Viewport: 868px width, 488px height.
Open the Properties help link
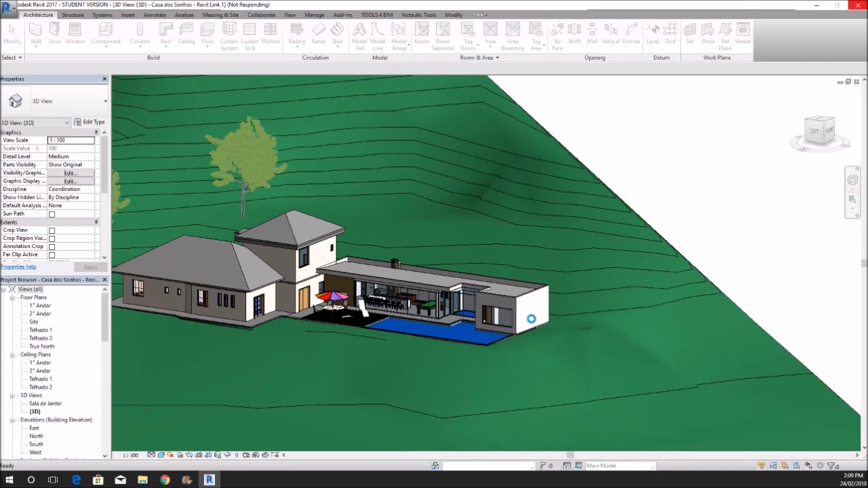coord(18,267)
